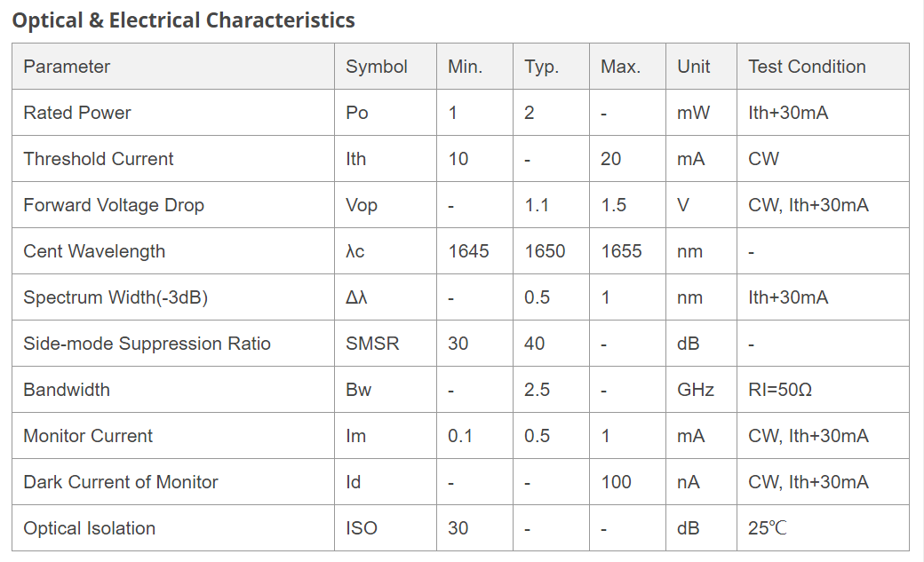
Task: Select the Test Condition header cell
Action: 823,67
